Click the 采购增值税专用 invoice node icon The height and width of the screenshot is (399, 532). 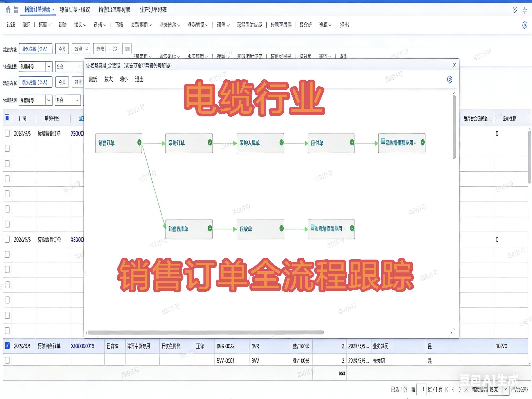pyautogui.click(x=383, y=142)
